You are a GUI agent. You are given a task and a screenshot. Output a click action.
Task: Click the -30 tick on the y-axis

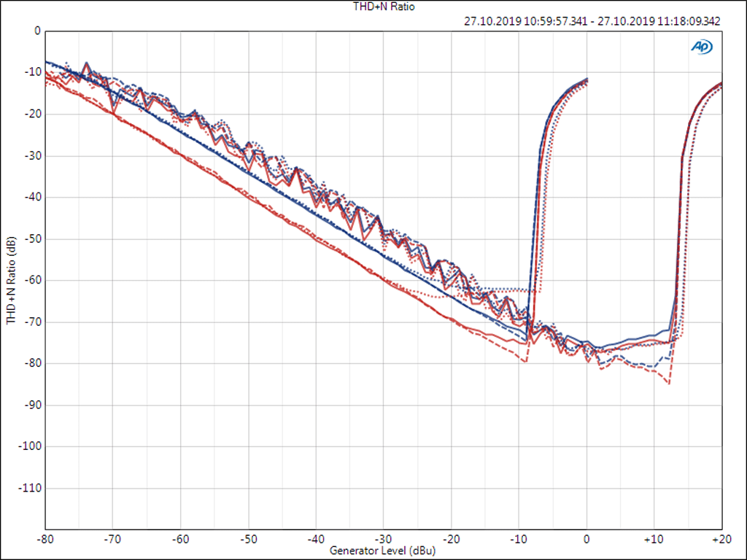[33, 156]
